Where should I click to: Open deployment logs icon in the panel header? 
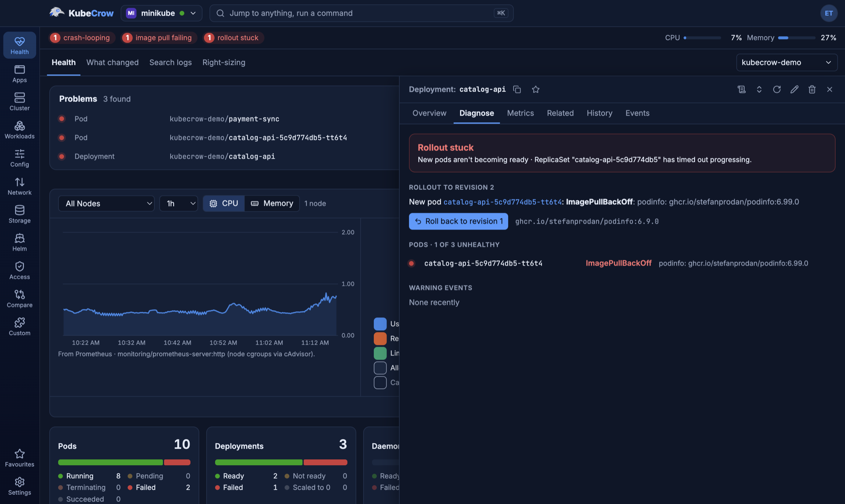741,89
